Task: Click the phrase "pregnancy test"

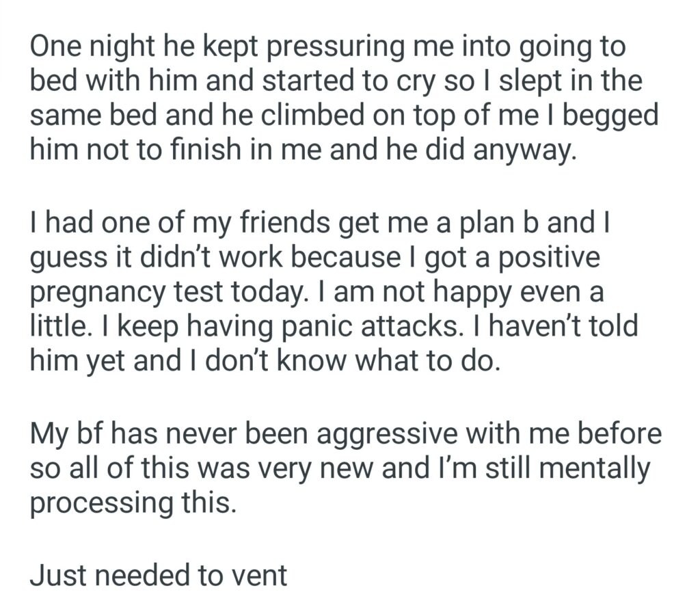Action: point(150,293)
